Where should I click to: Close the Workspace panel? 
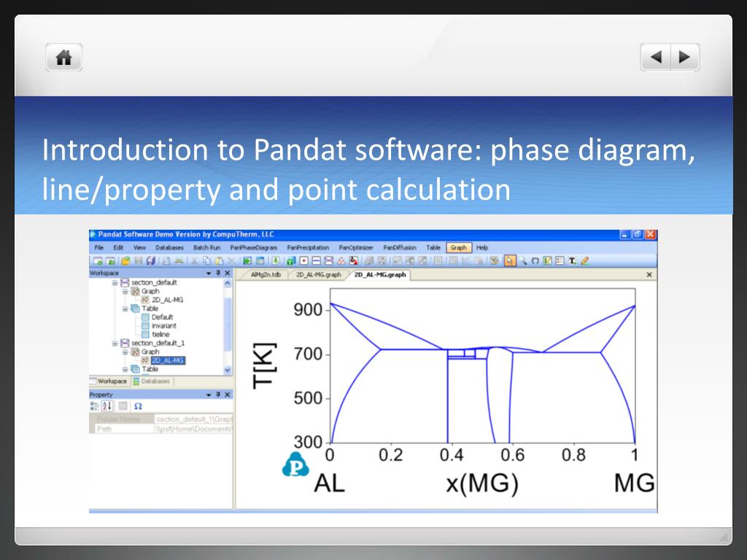228,273
